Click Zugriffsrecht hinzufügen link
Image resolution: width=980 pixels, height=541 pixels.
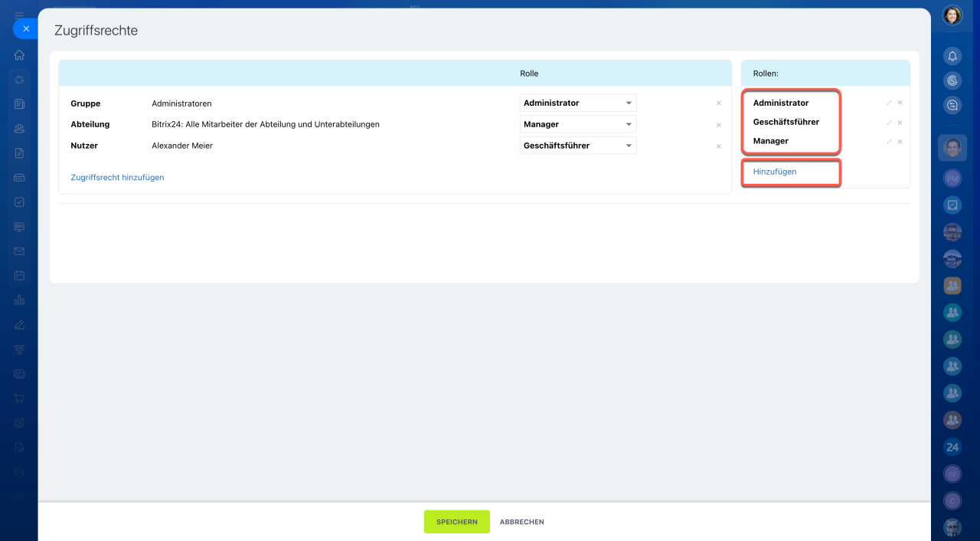click(x=117, y=177)
